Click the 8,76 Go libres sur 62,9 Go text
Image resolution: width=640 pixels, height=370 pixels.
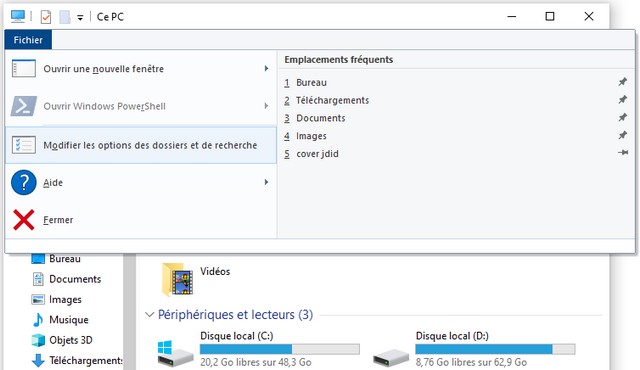coord(471,362)
